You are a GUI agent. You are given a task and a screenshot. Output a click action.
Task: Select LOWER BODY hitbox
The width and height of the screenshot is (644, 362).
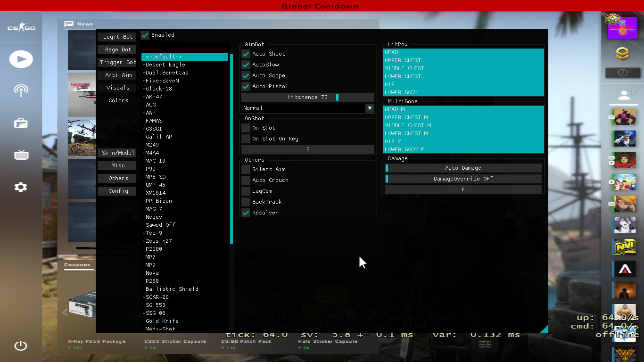[x=463, y=92]
